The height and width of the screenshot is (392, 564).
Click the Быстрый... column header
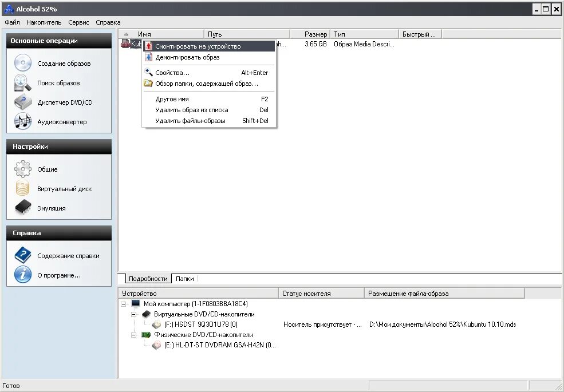pyautogui.click(x=420, y=34)
